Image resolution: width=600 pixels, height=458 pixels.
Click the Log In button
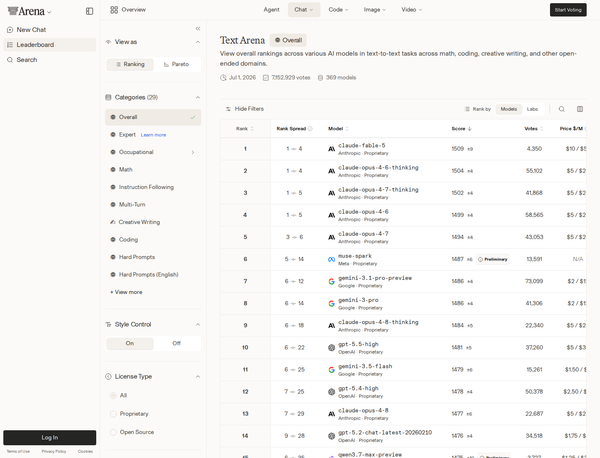[x=50, y=438]
